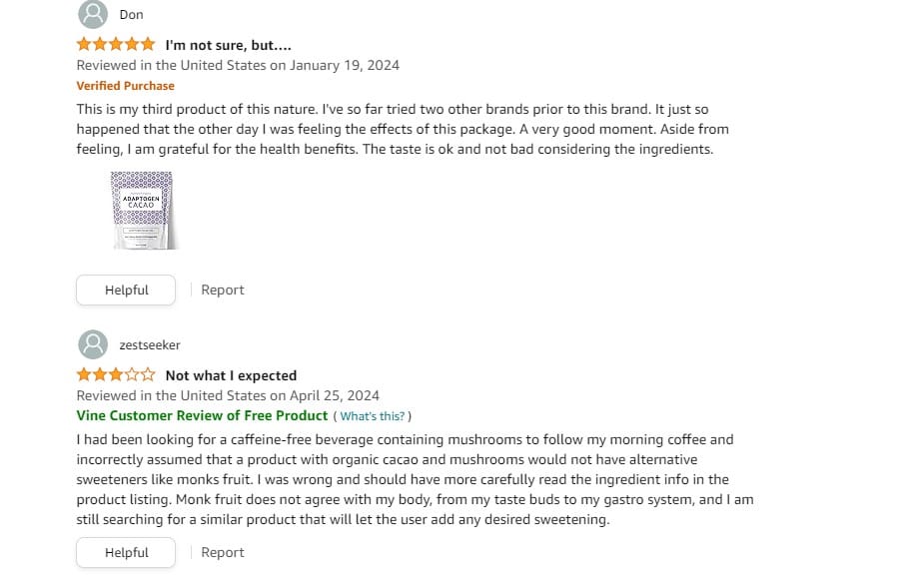Image resolution: width=897 pixels, height=588 pixels.
Task: Report Don's review
Action: (223, 290)
